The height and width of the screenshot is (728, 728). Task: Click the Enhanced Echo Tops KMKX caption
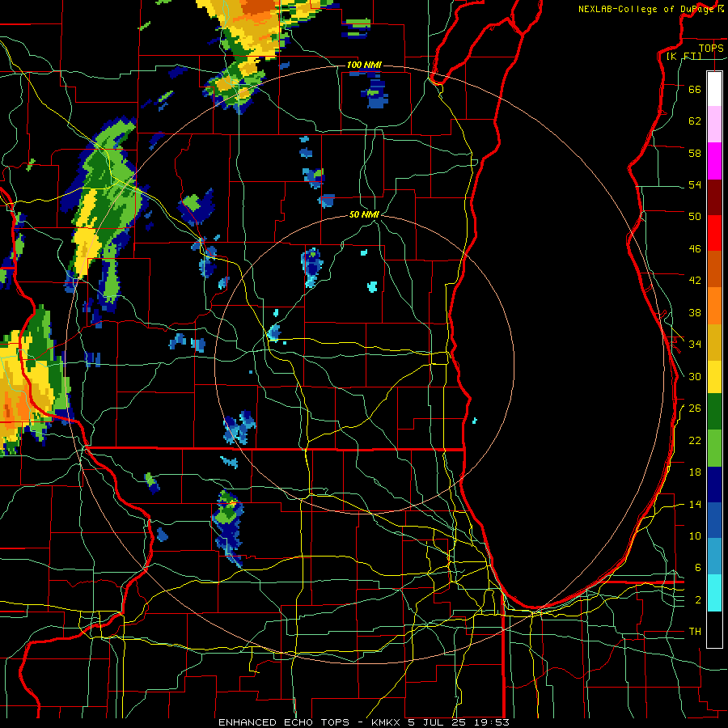pos(363,722)
